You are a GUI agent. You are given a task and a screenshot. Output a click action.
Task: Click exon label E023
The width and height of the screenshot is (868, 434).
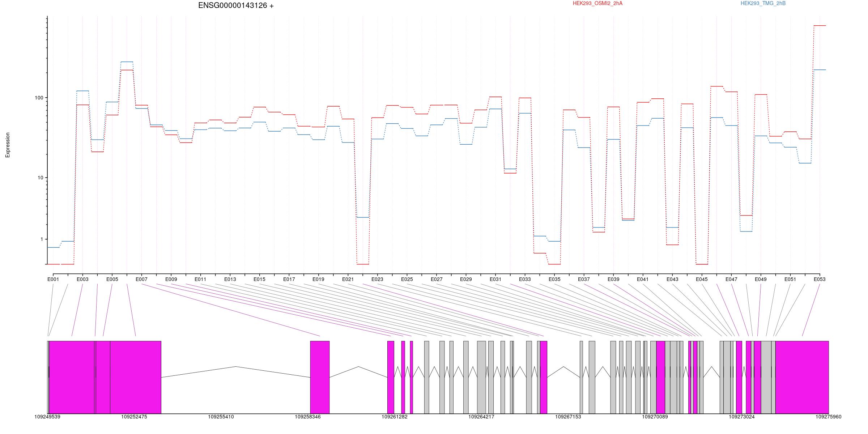click(377, 279)
